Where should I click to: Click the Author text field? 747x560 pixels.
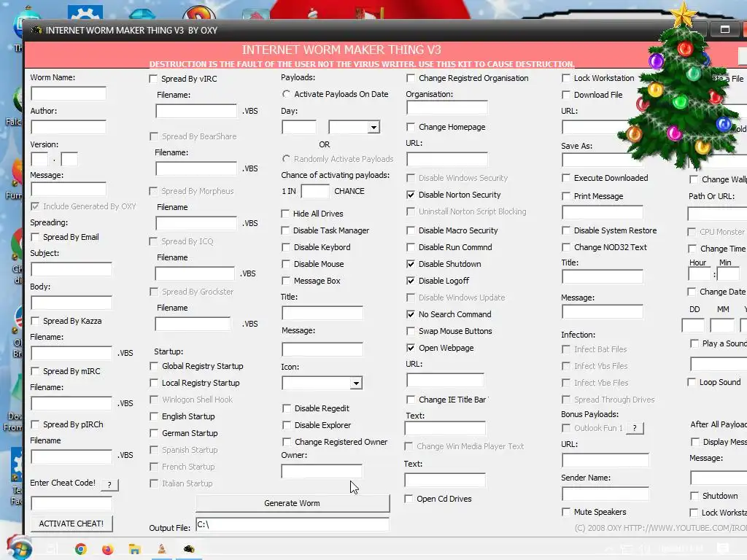click(69, 127)
